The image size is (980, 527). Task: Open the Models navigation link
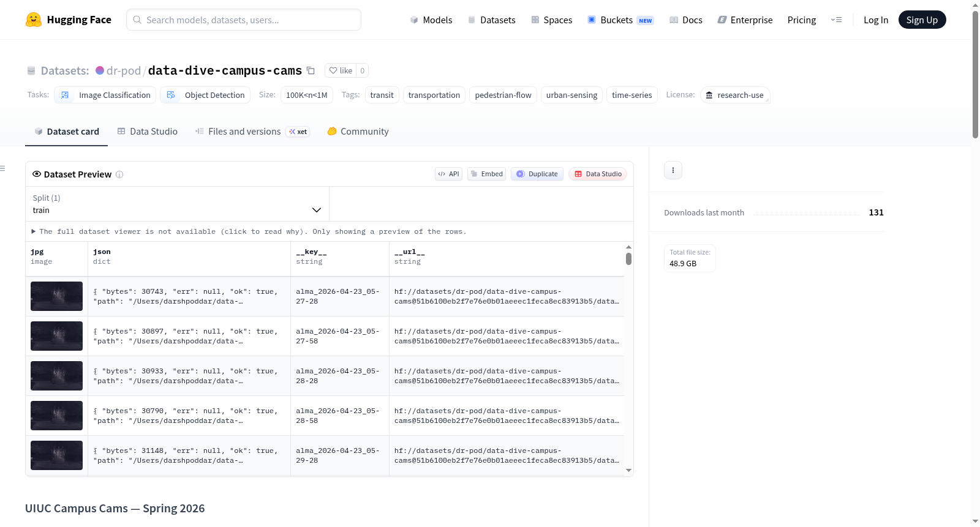point(431,20)
